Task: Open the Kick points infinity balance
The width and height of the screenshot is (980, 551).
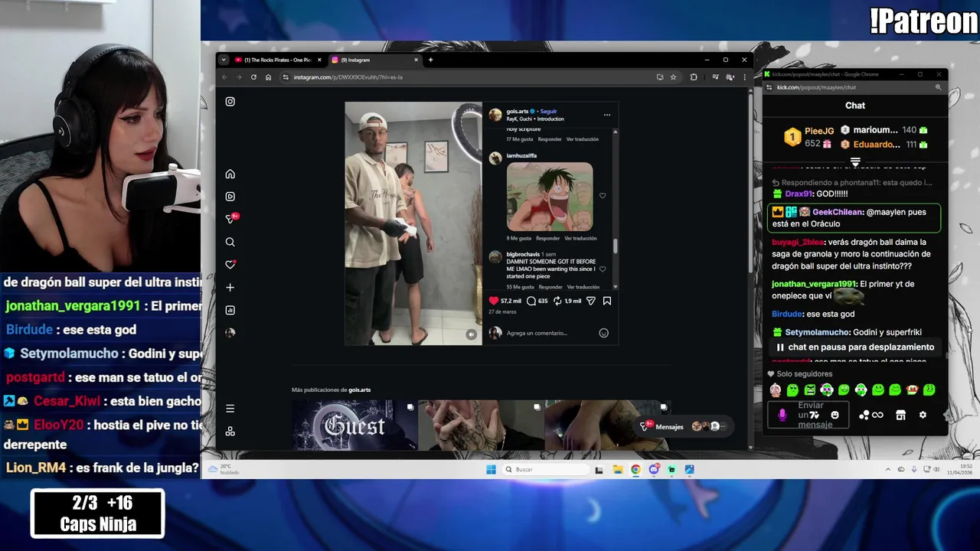Action: (871, 415)
